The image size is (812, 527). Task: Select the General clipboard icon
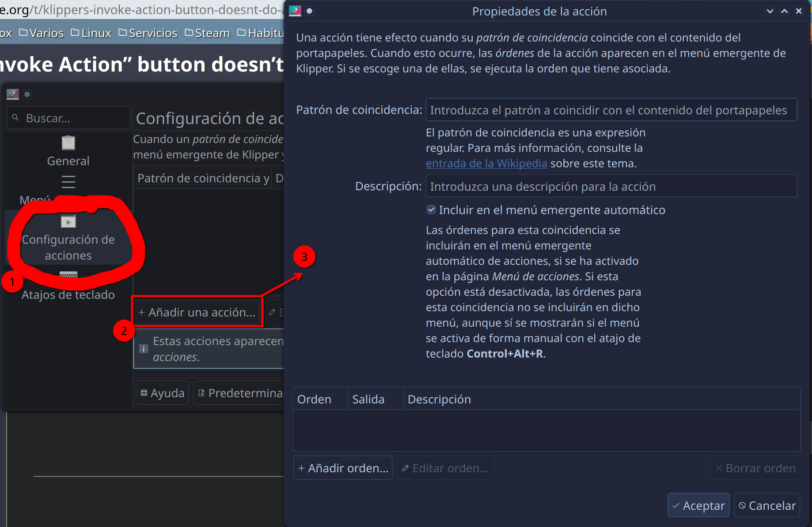[x=68, y=143]
